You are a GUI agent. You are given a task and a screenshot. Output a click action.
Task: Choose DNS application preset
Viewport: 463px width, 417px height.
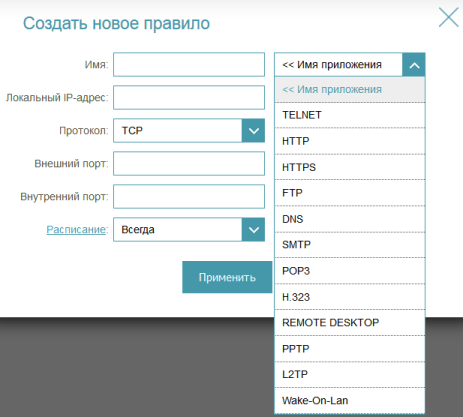click(x=350, y=219)
